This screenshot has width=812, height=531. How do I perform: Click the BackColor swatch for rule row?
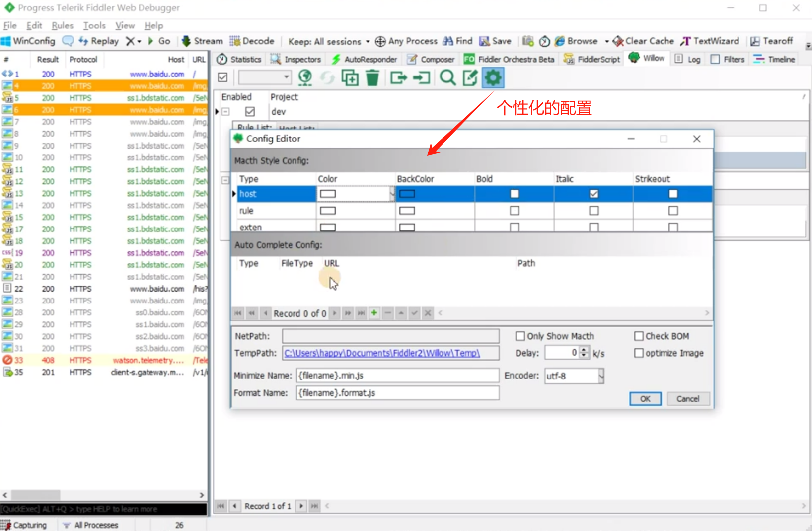(x=407, y=211)
